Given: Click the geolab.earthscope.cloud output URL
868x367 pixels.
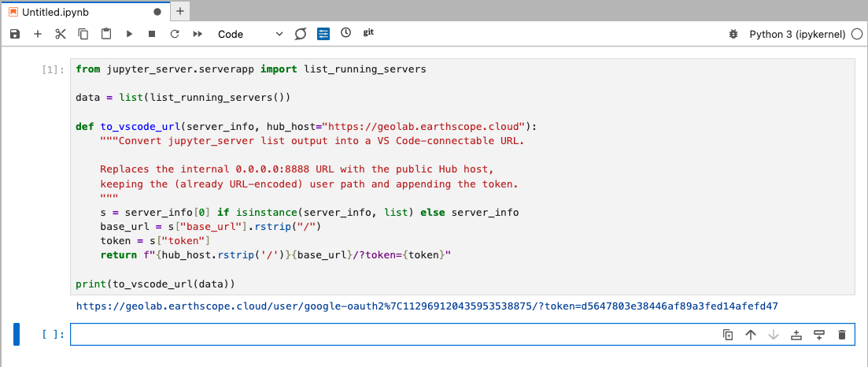Looking at the screenshot, I should point(427,306).
